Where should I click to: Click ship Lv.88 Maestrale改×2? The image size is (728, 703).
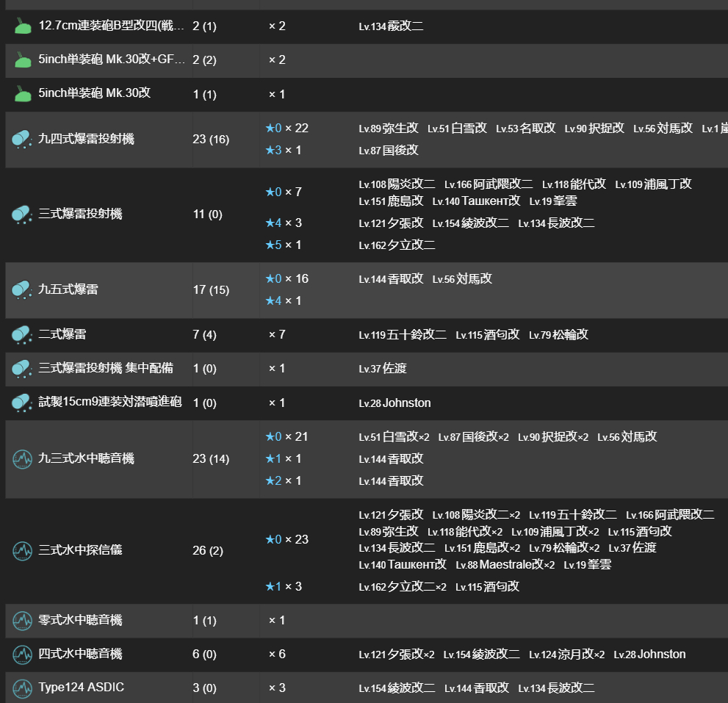tap(505, 565)
